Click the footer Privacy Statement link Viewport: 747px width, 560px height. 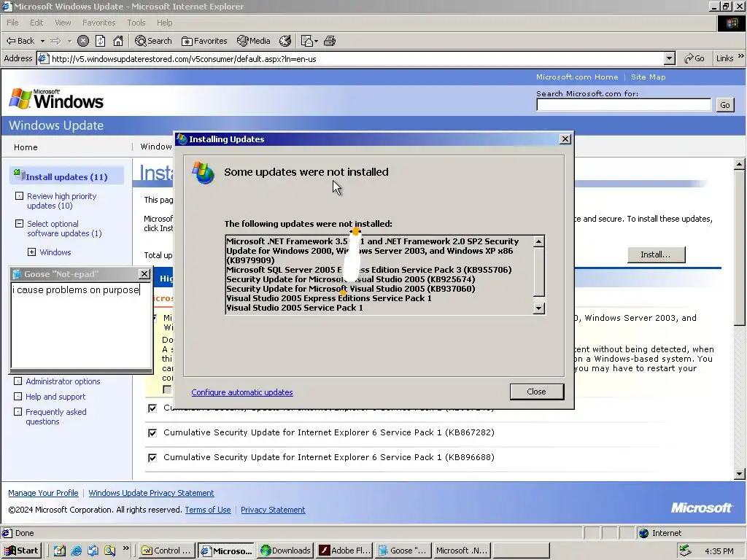273,510
